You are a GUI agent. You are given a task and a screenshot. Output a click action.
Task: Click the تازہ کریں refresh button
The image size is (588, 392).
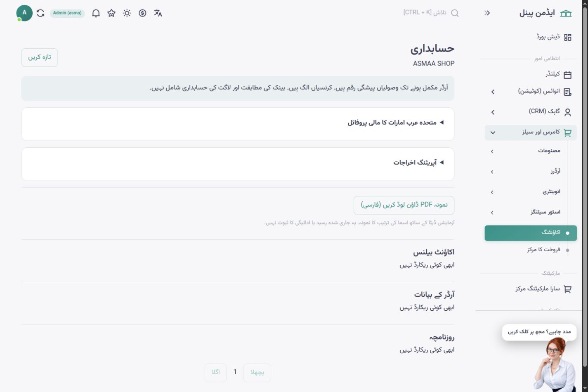point(40,57)
